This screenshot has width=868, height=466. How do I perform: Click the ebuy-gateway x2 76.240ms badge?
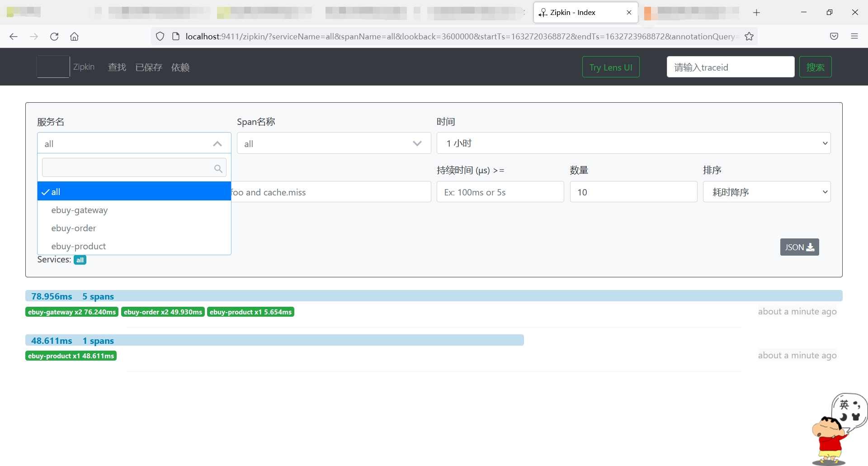[72, 312]
